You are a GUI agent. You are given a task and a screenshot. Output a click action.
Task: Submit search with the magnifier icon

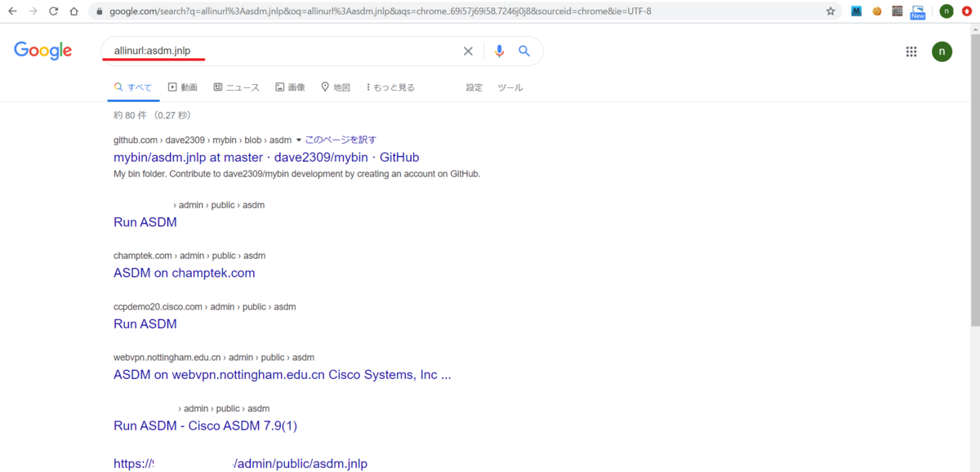pos(524,51)
